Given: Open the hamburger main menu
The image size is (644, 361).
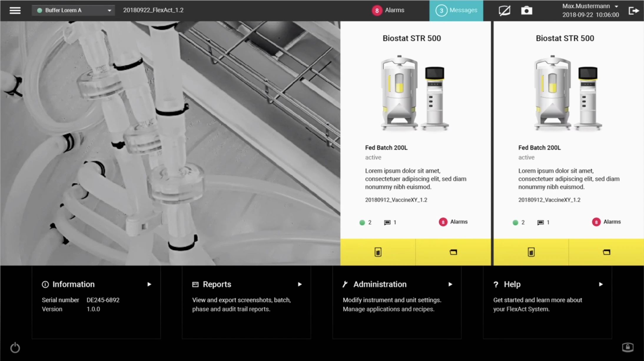Looking at the screenshot, I should 15,10.
